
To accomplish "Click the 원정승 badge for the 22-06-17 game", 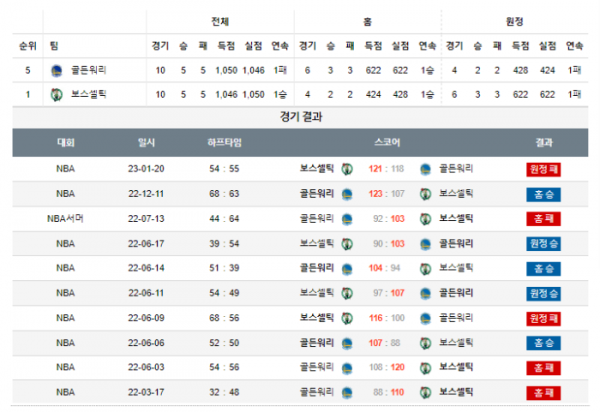I will click(x=544, y=244).
